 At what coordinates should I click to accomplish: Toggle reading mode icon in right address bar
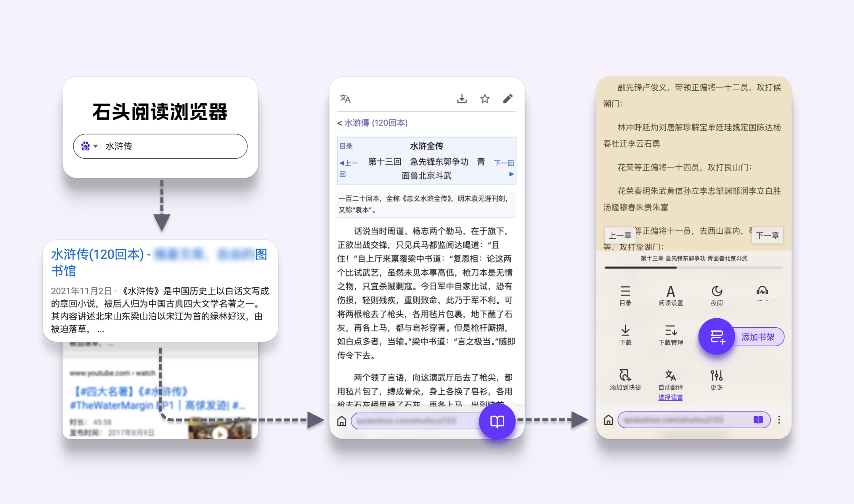[758, 420]
